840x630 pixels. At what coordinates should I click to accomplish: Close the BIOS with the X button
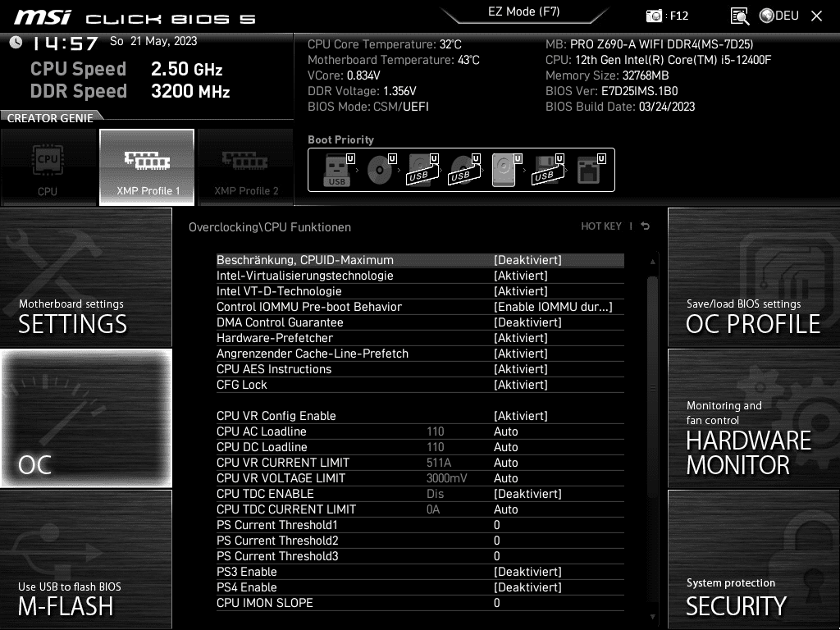(x=816, y=16)
